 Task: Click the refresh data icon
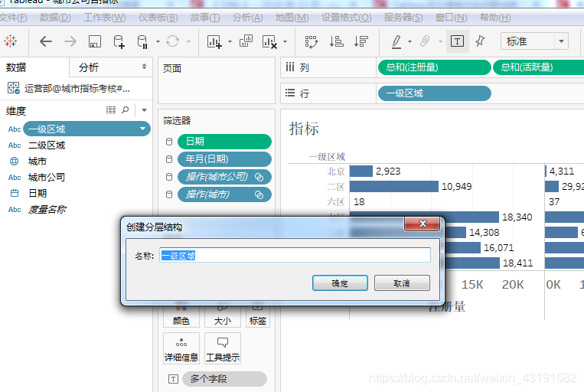[172, 41]
